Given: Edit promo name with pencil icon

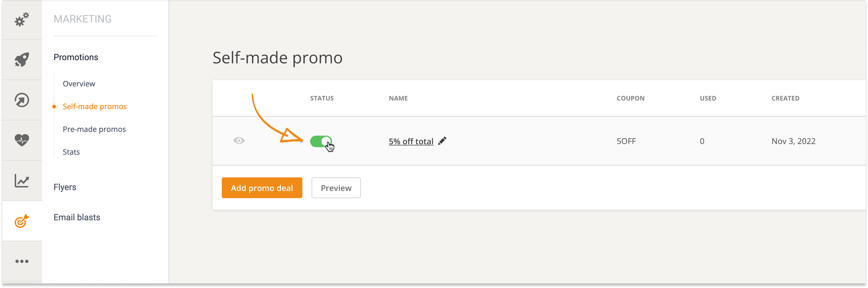Looking at the screenshot, I should click(442, 141).
